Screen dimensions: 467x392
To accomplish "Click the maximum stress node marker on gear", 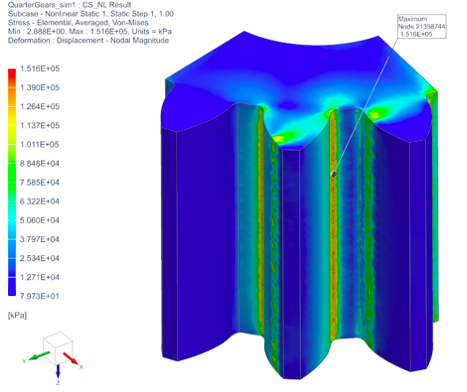I will (x=333, y=174).
